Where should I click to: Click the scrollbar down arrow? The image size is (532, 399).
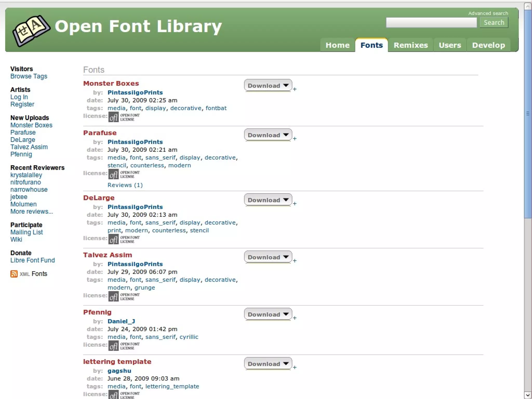528,395
